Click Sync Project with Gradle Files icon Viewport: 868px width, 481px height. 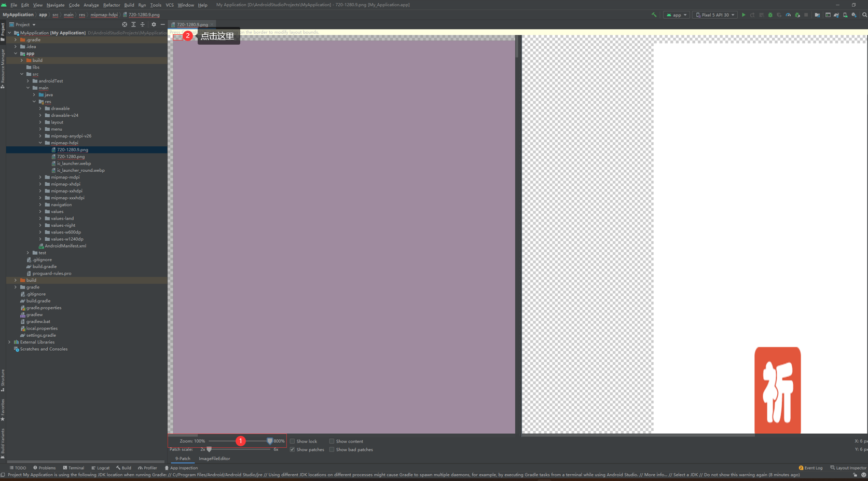[x=836, y=15]
